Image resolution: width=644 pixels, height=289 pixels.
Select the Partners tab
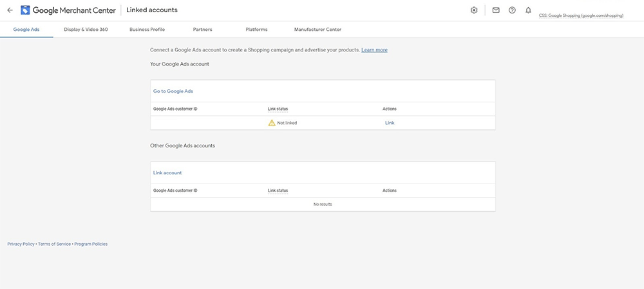tap(202, 30)
